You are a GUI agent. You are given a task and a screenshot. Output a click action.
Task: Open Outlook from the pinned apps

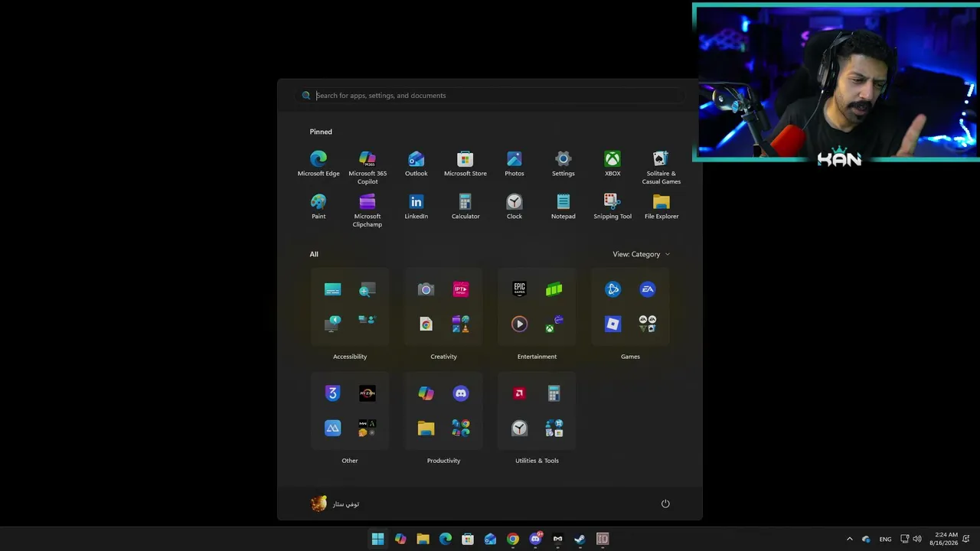pos(416,164)
